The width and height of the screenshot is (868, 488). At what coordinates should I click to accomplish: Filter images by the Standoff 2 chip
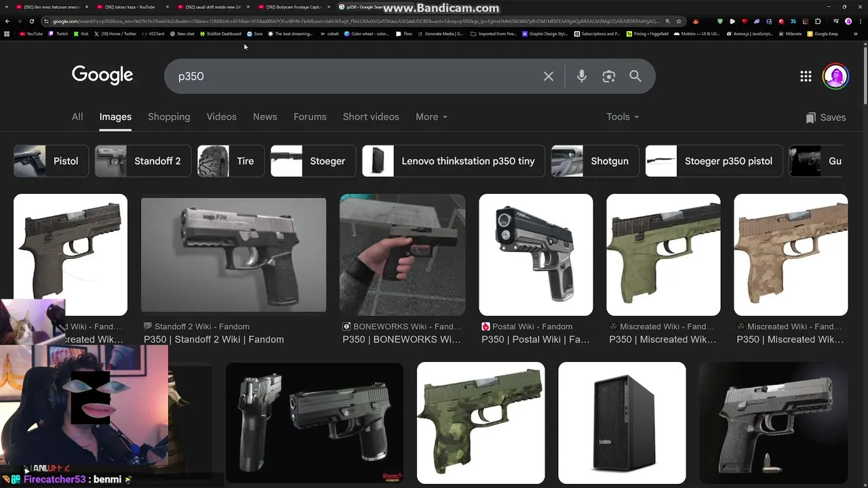pyautogui.click(x=143, y=161)
